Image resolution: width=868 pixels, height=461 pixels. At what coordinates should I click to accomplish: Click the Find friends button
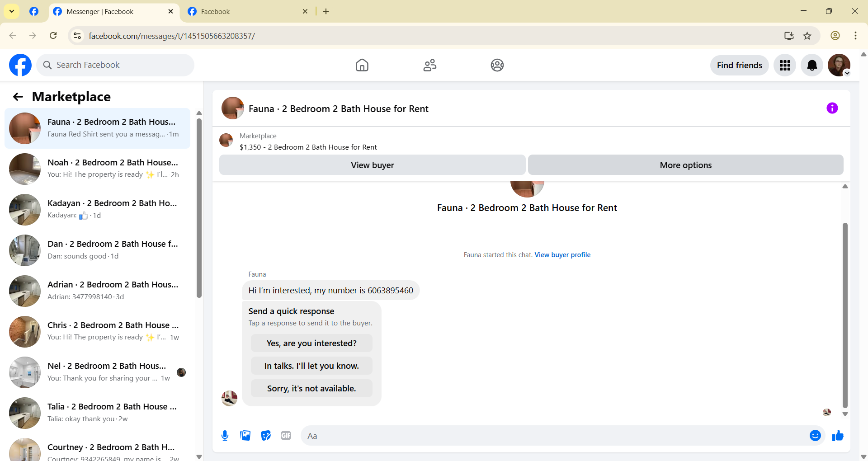coord(739,65)
